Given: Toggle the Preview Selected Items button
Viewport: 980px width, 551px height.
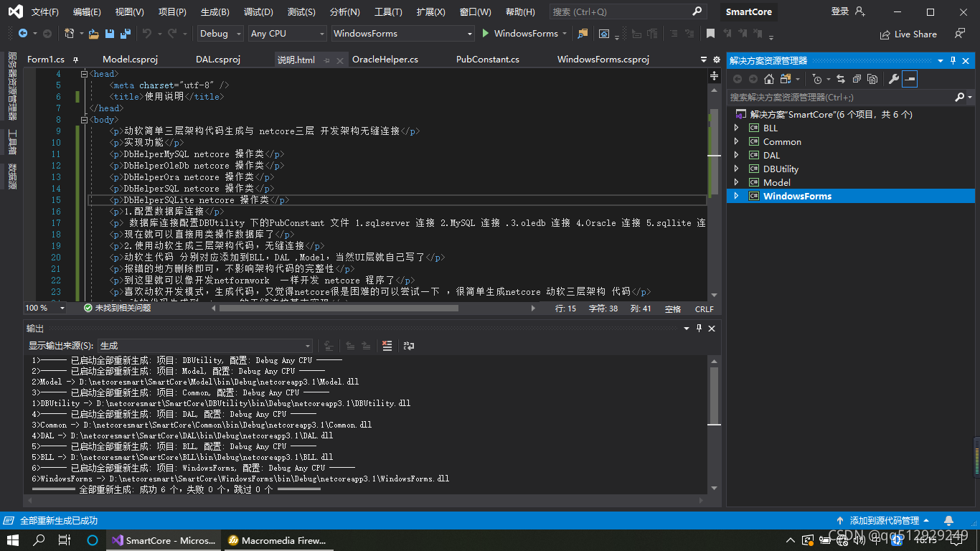Looking at the screenshot, I should pos(910,79).
